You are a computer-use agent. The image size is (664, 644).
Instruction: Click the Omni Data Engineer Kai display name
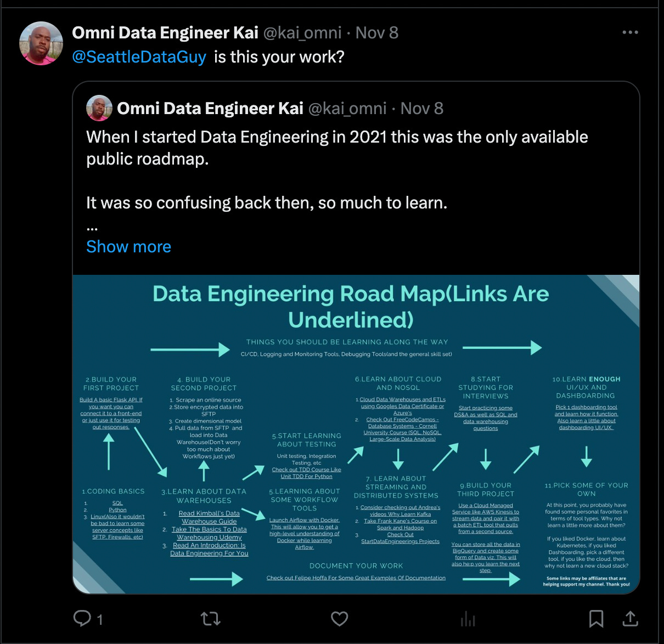coord(166,32)
